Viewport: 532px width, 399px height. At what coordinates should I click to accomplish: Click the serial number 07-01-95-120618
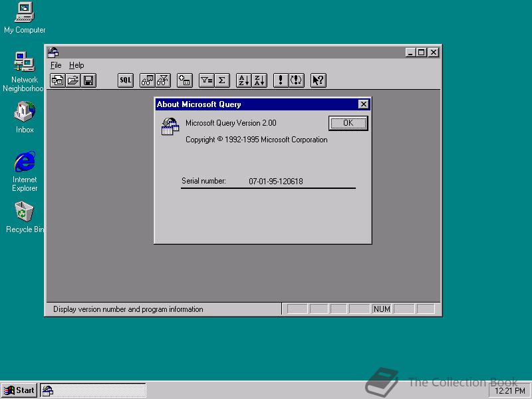[276, 181]
